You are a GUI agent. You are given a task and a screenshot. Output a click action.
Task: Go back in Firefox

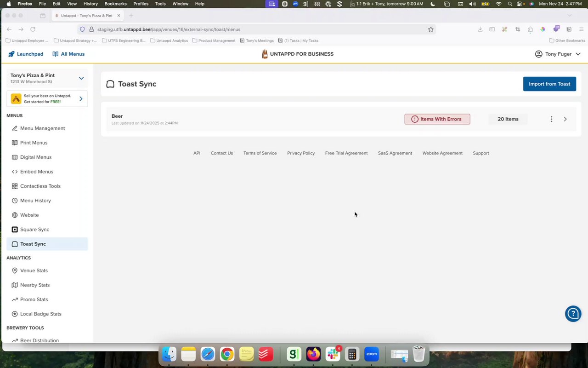pyautogui.click(x=9, y=29)
